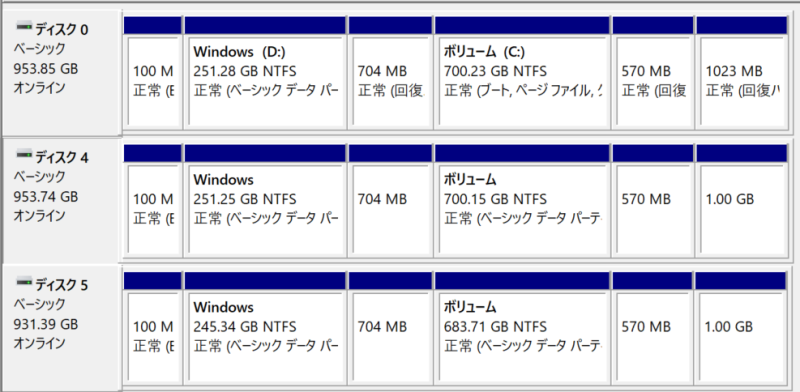The width and height of the screenshot is (800, 392).
Task: Select Disk 5 100 MB EFI partition
Action: [x=153, y=328]
